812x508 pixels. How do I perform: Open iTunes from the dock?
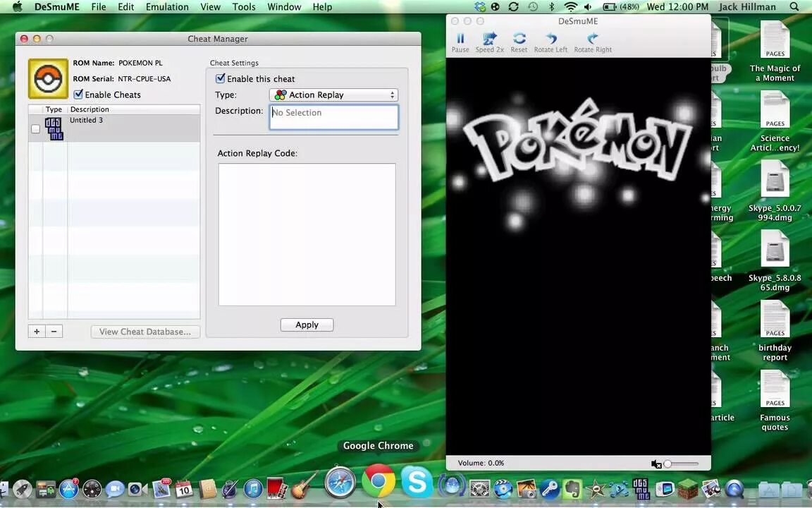tap(253, 489)
